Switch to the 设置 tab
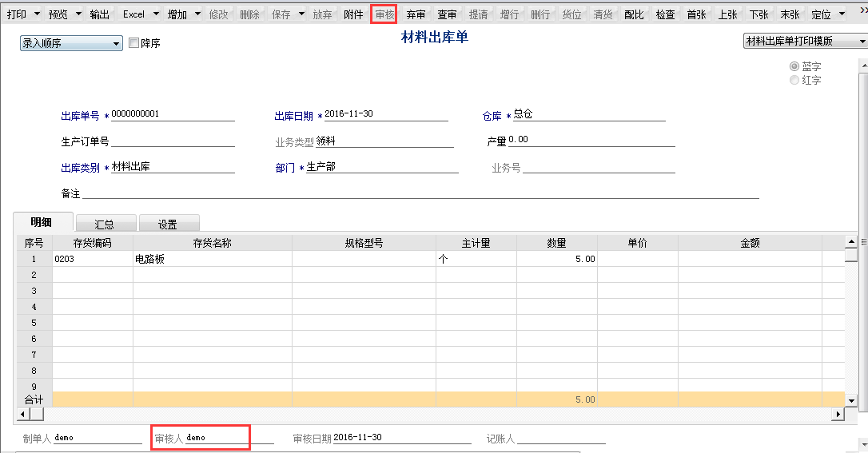Viewport: 868px width, 453px height. pos(168,225)
